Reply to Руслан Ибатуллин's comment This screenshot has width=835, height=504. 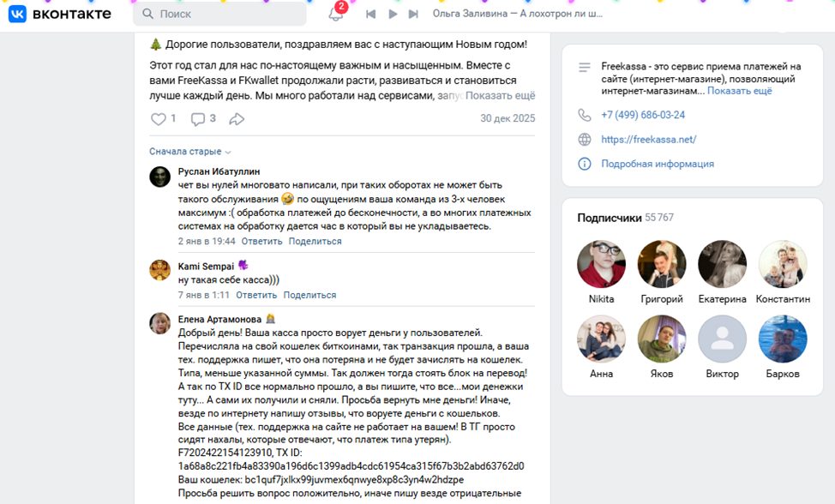262,241
